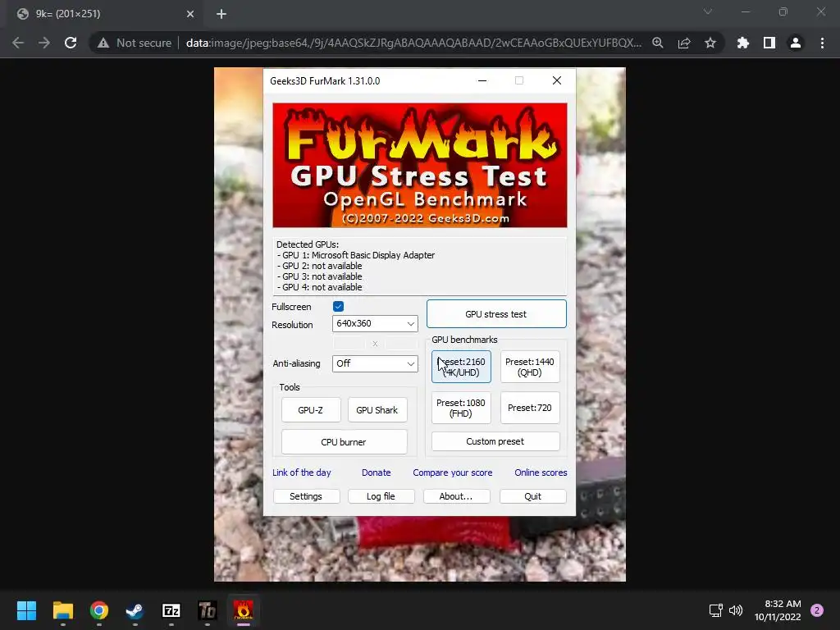Open the Link of the day link
The height and width of the screenshot is (630, 840).
(x=302, y=472)
